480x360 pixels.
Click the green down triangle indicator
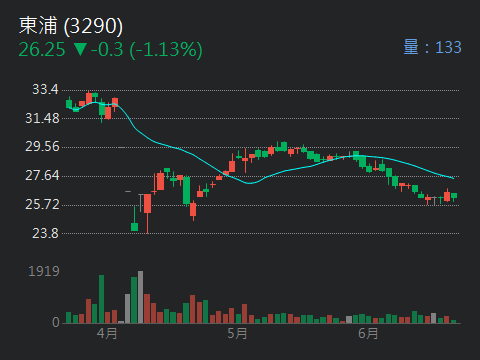point(80,49)
